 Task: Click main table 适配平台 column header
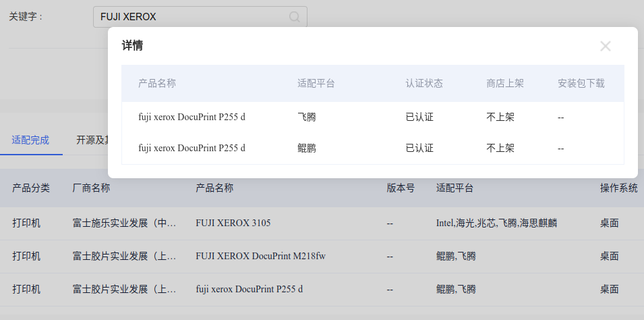tap(455, 188)
